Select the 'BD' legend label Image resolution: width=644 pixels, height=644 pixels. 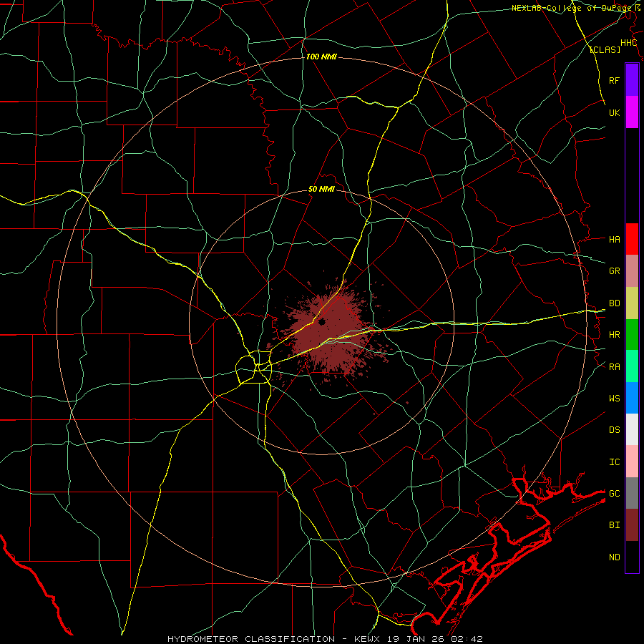[x=614, y=303]
